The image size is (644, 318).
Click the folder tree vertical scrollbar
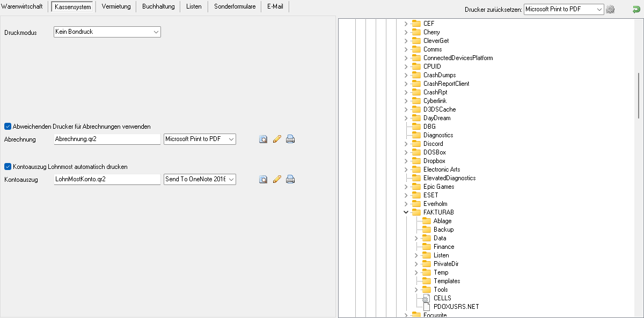coord(638,95)
